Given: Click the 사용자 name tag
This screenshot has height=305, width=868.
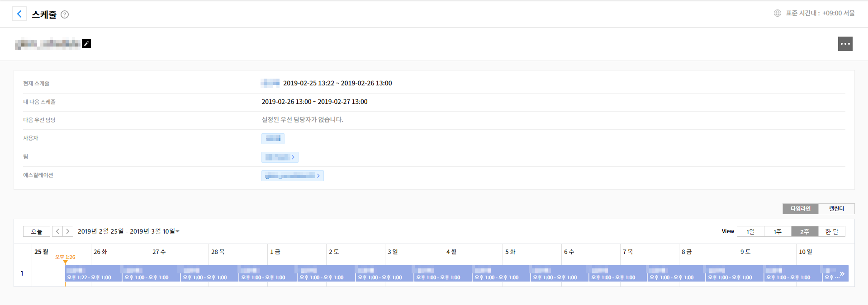Looking at the screenshot, I should pos(273,138).
